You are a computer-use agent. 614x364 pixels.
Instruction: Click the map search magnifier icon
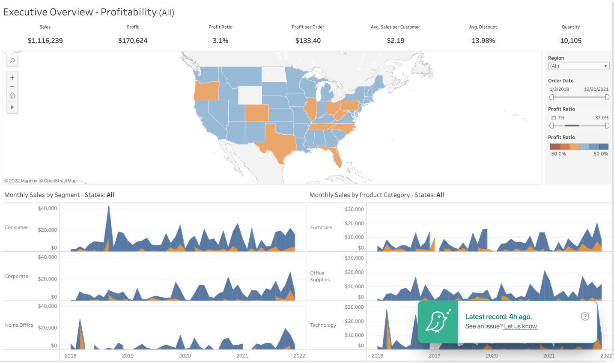pos(12,61)
